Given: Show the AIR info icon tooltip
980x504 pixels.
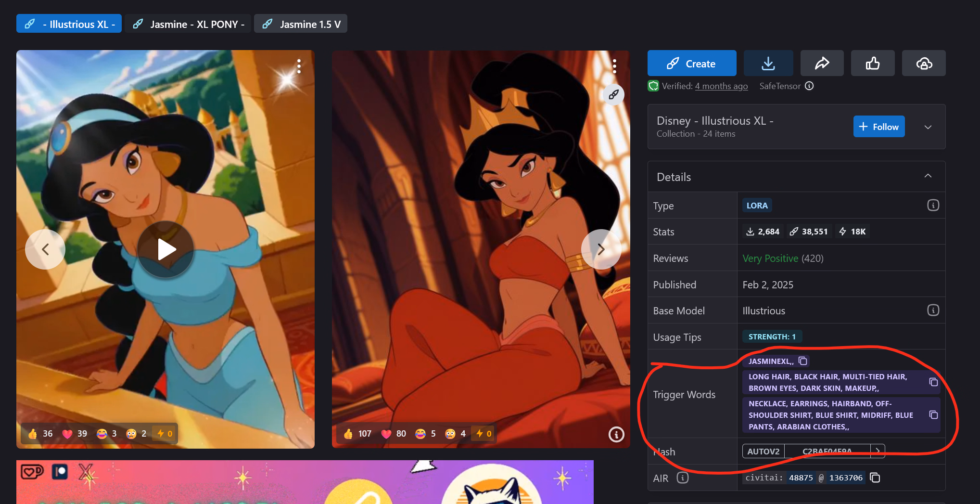Looking at the screenshot, I should coord(683,478).
